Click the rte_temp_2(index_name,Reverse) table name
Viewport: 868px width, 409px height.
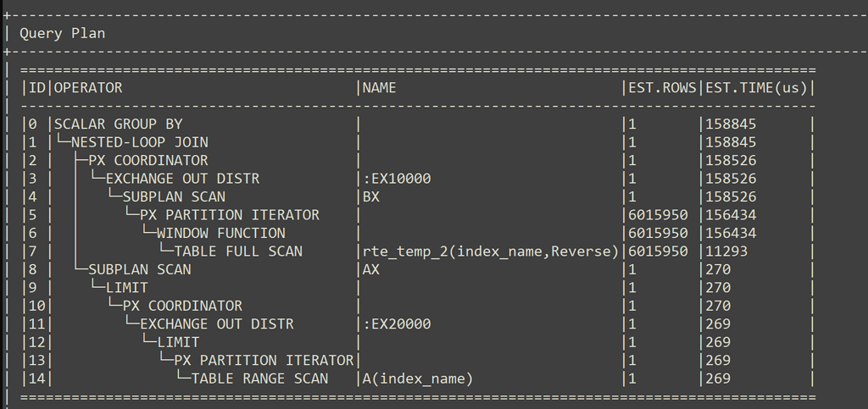pos(490,251)
